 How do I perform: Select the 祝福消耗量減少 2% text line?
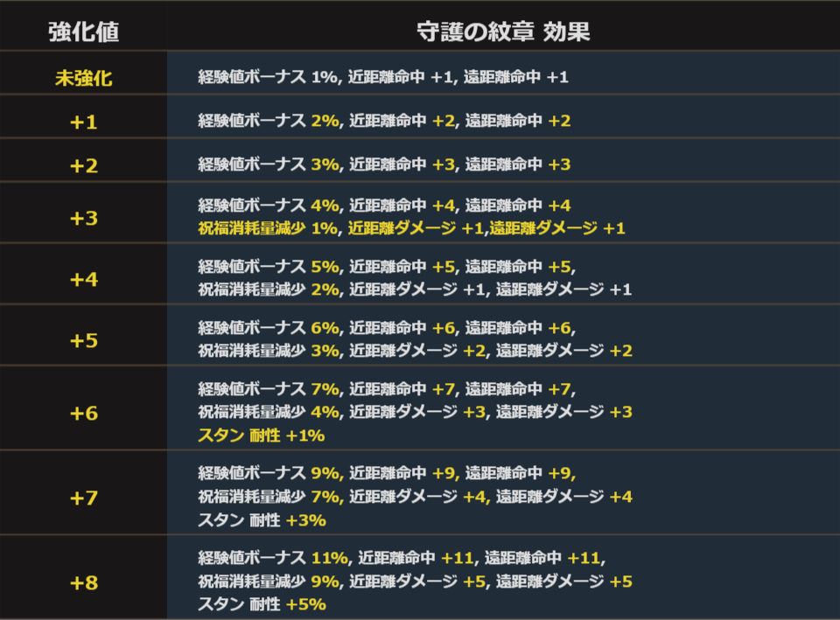click(414, 289)
